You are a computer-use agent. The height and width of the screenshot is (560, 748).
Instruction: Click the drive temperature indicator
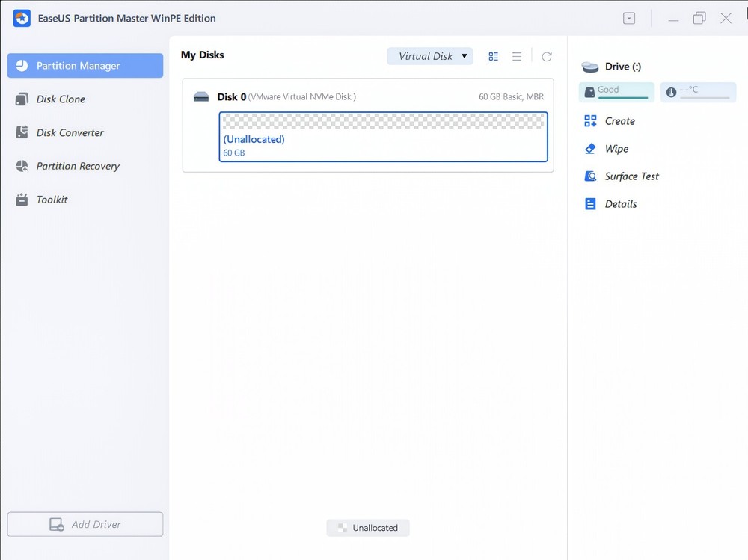[697, 92]
